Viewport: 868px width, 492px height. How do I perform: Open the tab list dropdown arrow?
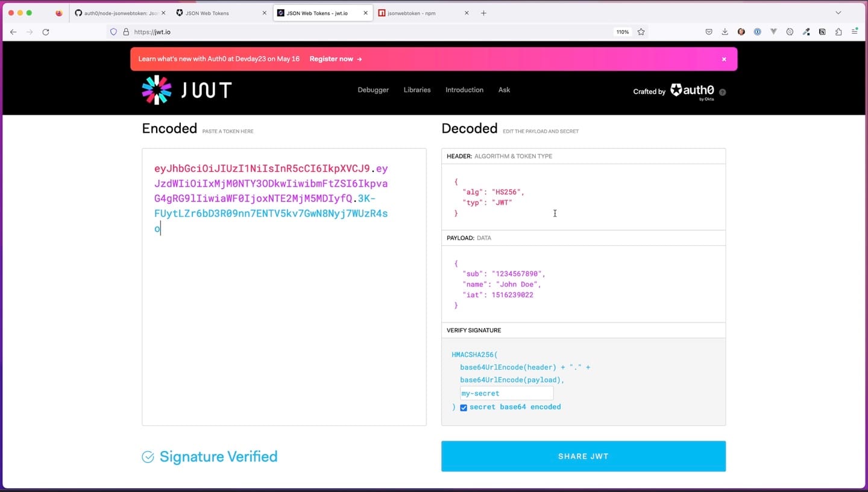click(838, 13)
